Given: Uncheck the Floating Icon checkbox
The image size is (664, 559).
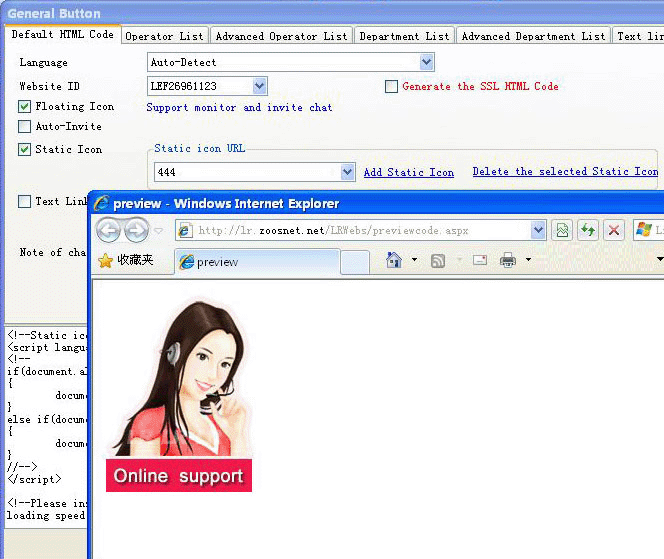Looking at the screenshot, I should (25, 106).
